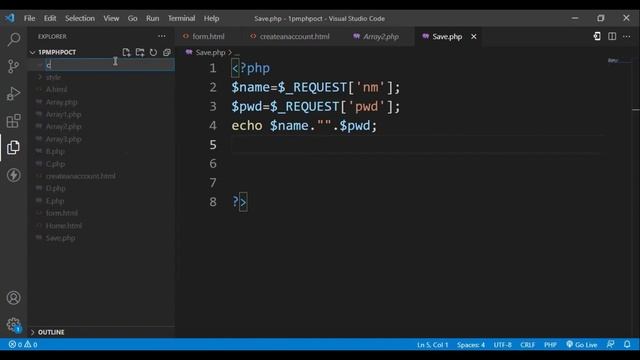
Task: Open the File menu
Action: 29,18
